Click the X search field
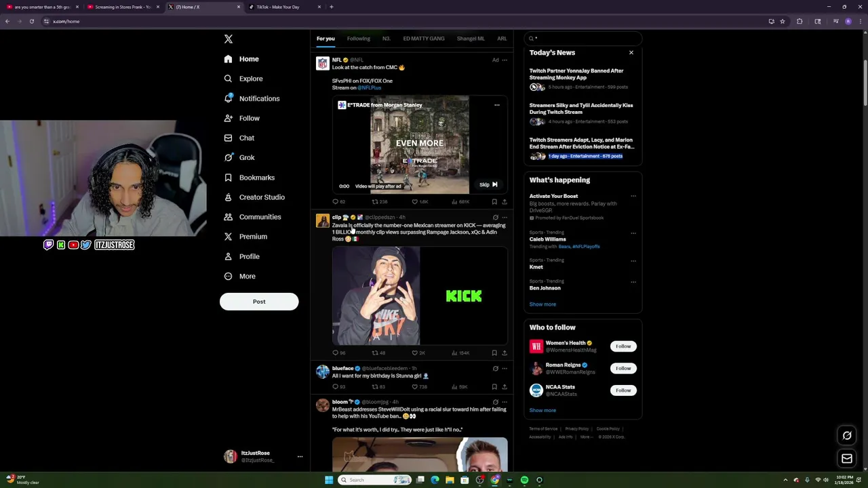Screen dimensions: 868x488 click(583, 39)
